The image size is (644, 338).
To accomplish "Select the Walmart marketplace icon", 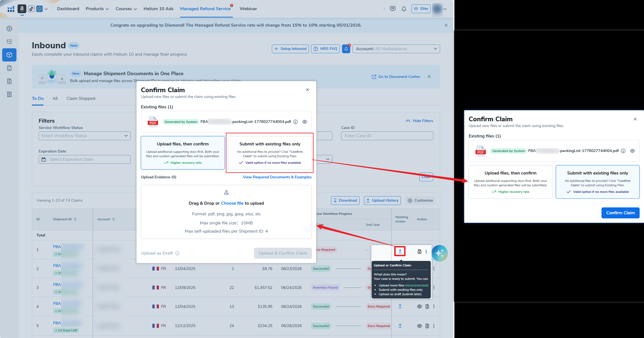I will coord(39,9).
